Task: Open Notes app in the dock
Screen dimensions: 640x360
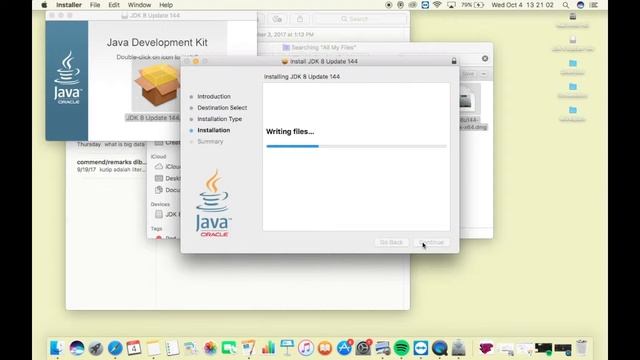Action: coord(153,348)
